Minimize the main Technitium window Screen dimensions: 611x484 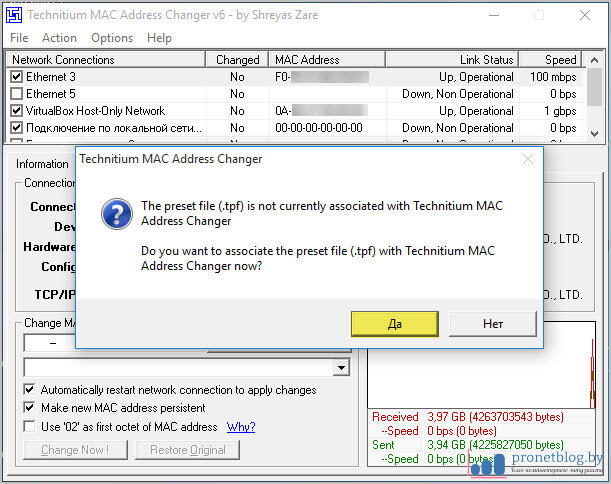pos(494,15)
